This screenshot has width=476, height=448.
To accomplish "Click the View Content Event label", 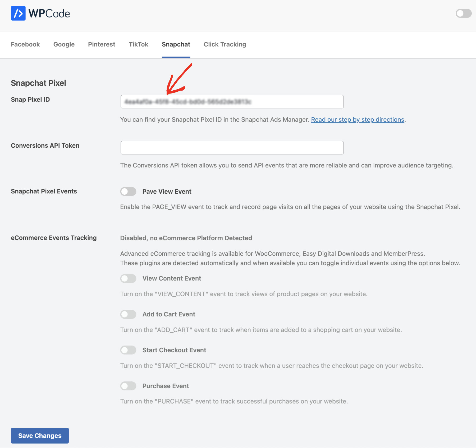I will tap(172, 278).
